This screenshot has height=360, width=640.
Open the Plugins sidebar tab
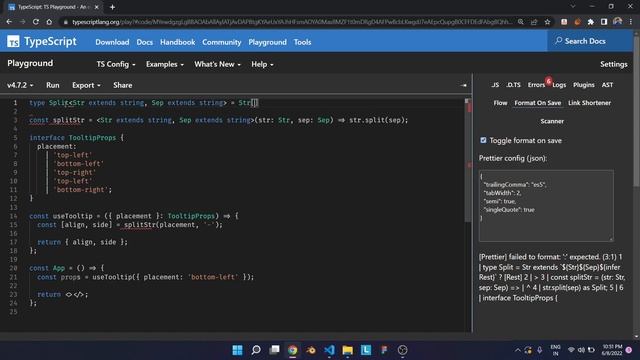[x=584, y=85]
